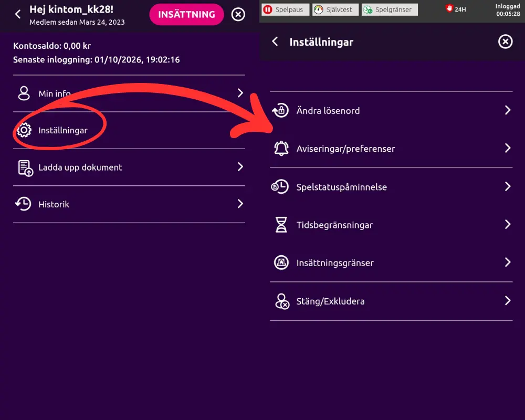Select the Ladda upp dokument icon

(25, 168)
